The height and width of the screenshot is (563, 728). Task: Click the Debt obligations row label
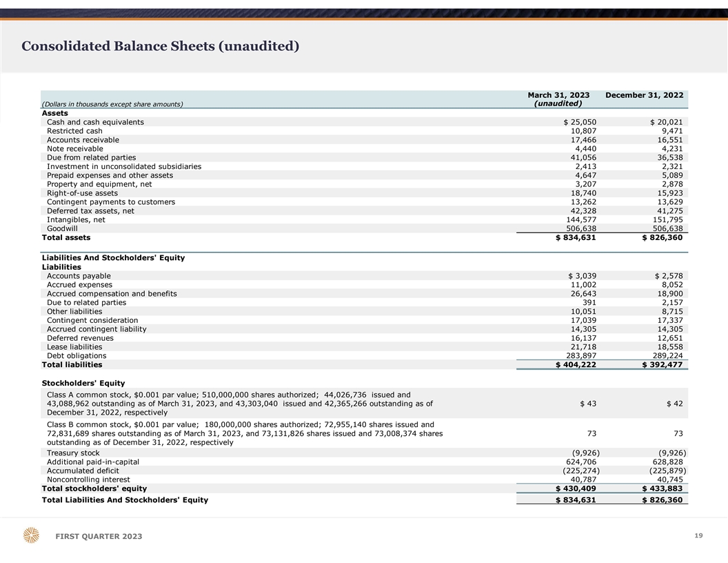click(77, 356)
